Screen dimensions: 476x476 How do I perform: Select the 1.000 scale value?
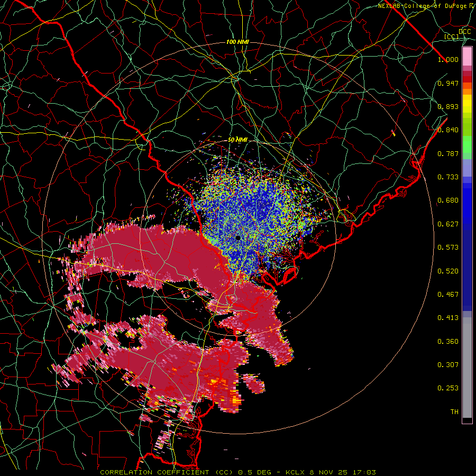click(448, 59)
